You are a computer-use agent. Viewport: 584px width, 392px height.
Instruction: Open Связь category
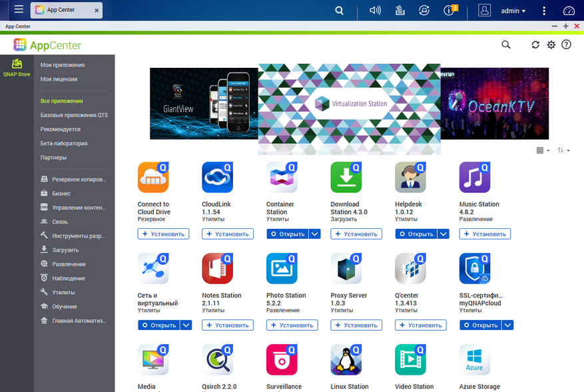pos(54,222)
